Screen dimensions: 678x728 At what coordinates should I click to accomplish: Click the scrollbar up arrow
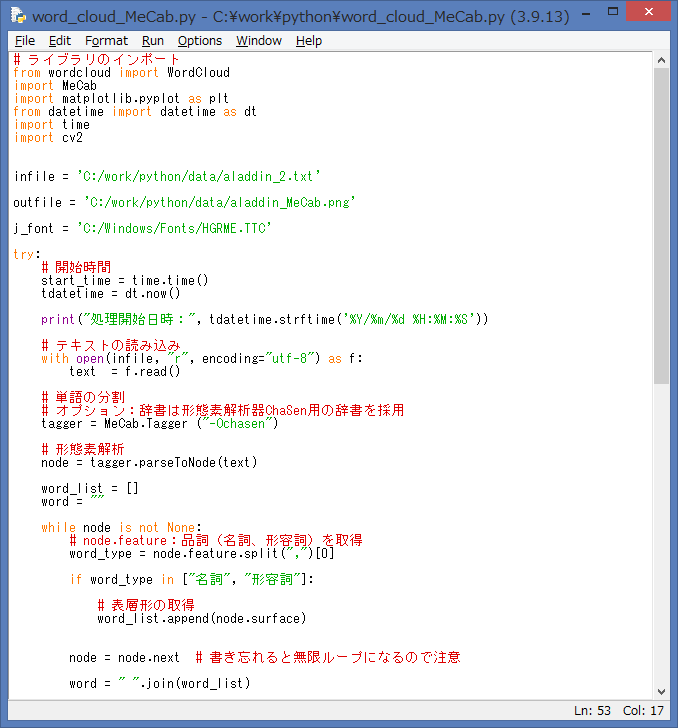661,61
